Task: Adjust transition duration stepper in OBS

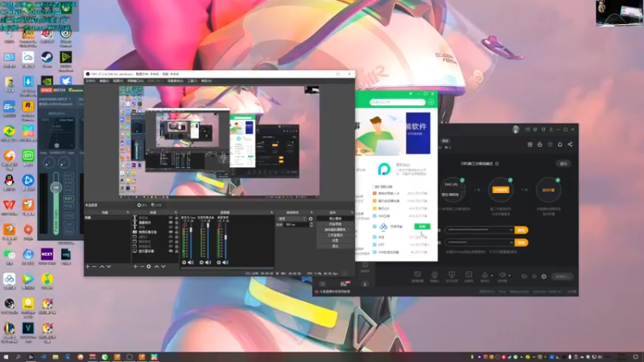Action: pos(311,225)
